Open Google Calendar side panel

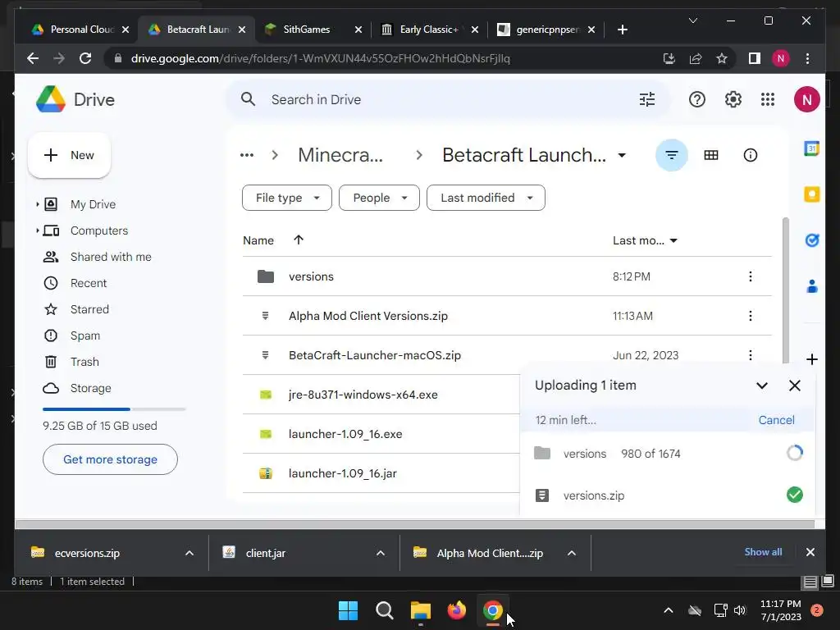(x=811, y=148)
